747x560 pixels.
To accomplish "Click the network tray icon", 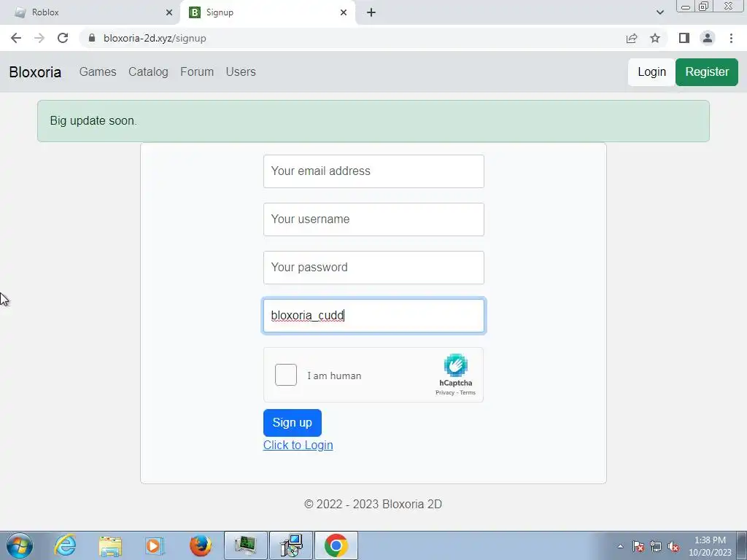I will pos(656,546).
